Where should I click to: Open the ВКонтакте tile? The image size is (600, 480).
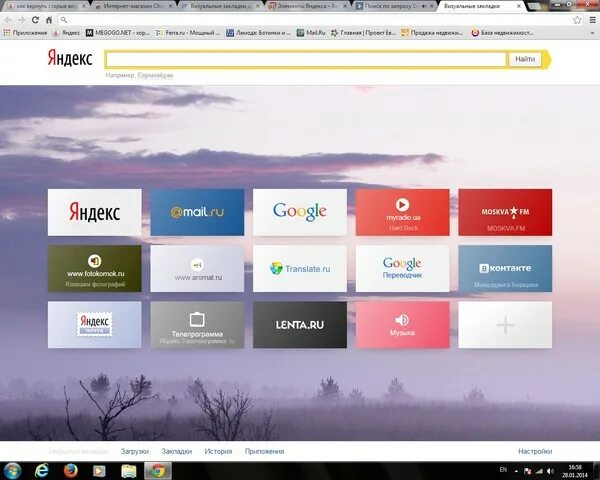(505, 268)
